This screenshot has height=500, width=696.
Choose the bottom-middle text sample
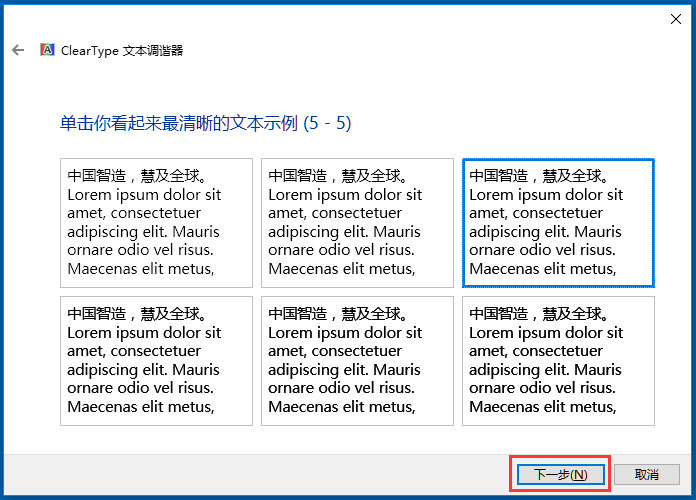(357, 360)
